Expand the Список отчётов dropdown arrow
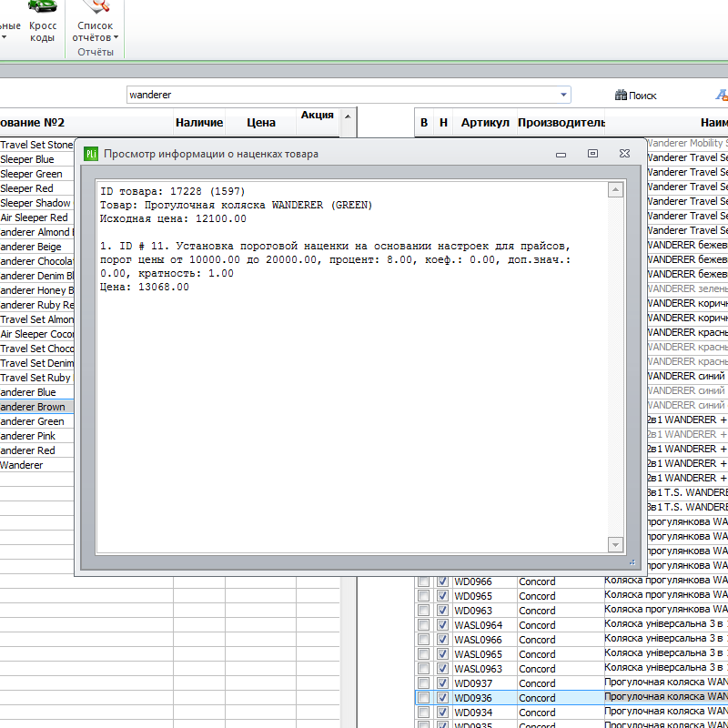This screenshot has width=728, height=728. tap(116, 37)
